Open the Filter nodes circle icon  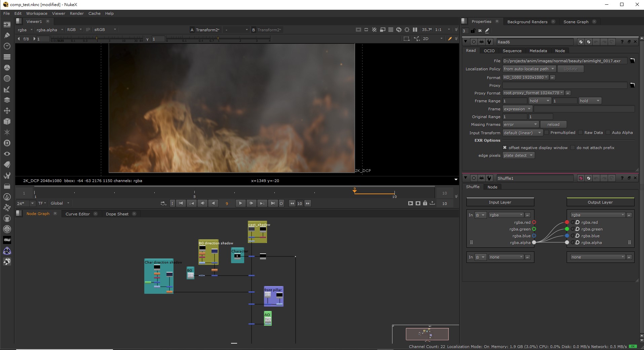click(x=7, y=78)
